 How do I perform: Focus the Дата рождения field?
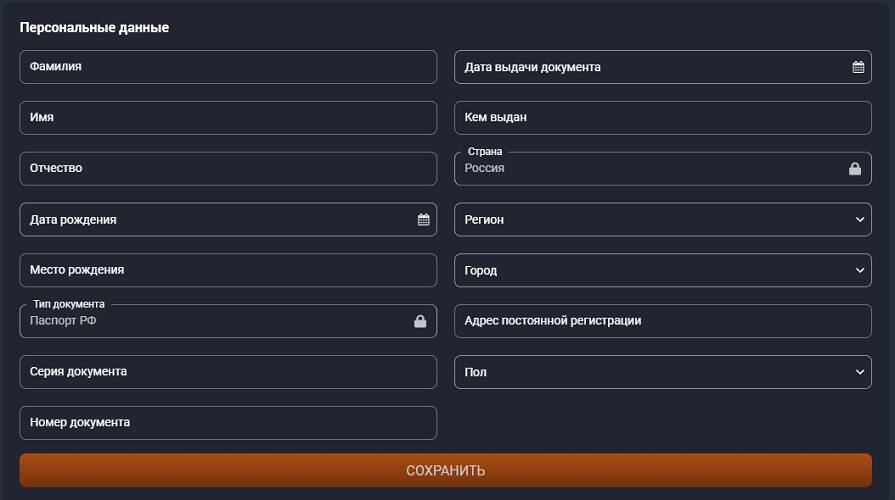(228, 219)
